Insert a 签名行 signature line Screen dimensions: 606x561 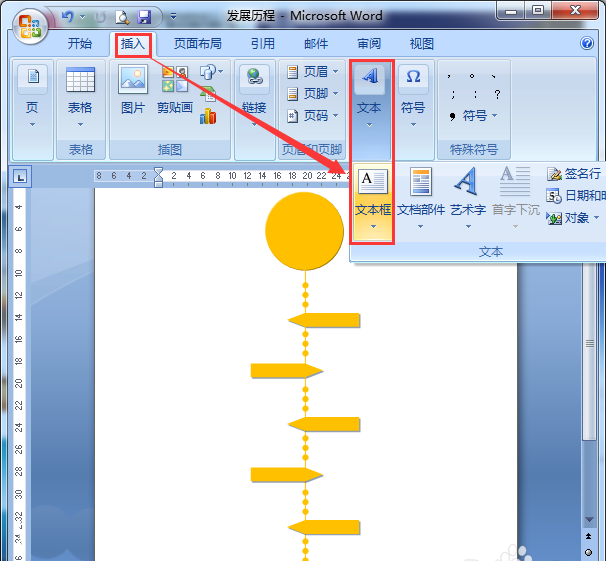[x=574, y=174]
